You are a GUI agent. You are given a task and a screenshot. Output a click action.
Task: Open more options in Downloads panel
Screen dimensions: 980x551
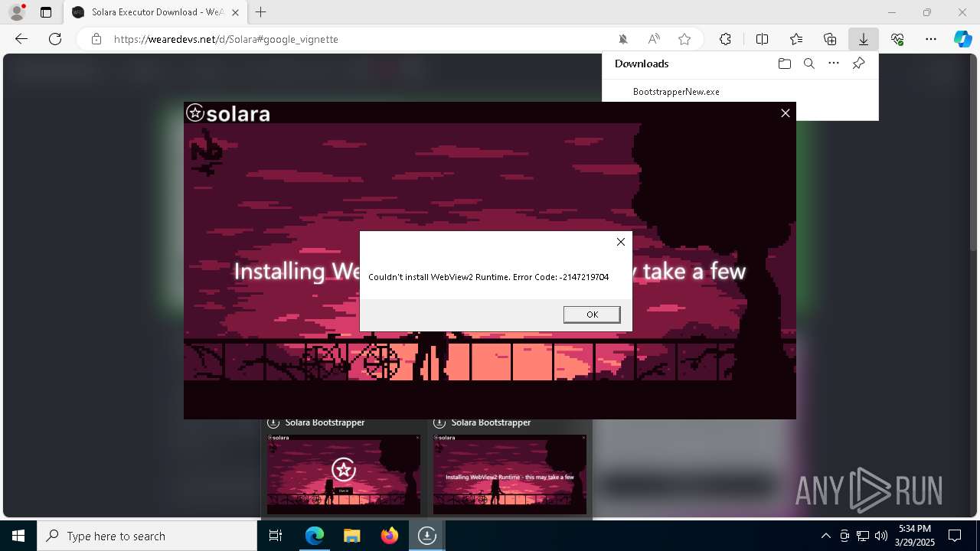(x=834, y=64)
